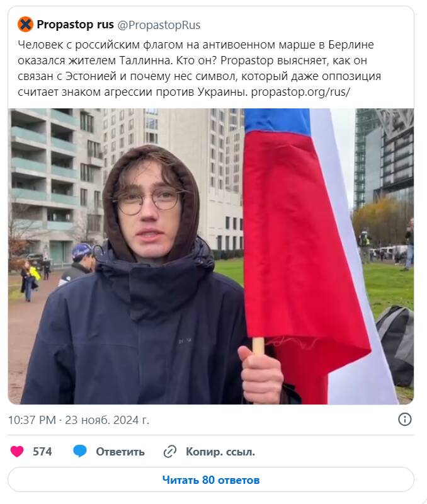Click the copy link chain icon
Viewport: 427px width, 504px height.
[x=170, y=451]
